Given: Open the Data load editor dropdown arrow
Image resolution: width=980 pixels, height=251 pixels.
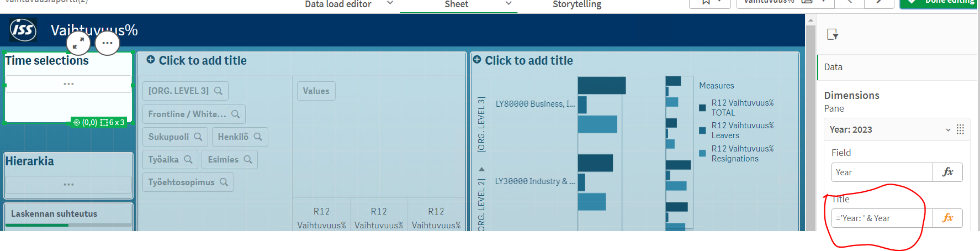Looking at the screenshot, I should point(390,3).
